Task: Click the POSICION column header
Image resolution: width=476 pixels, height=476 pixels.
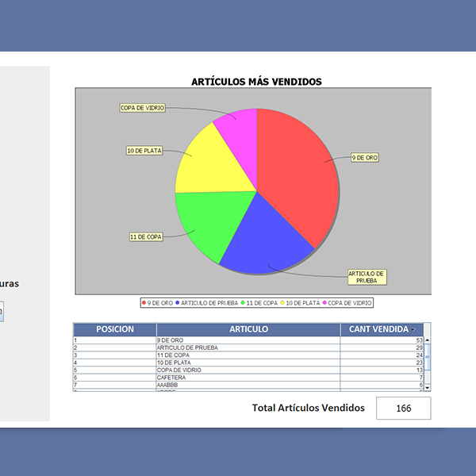Action: [x=115, y=329]
